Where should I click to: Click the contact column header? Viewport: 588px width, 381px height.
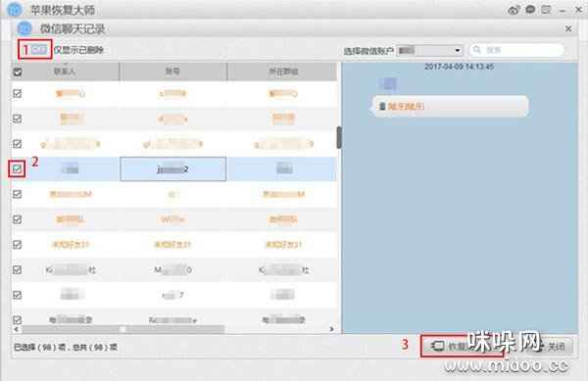pyautogui.click(x=66, y=71)
